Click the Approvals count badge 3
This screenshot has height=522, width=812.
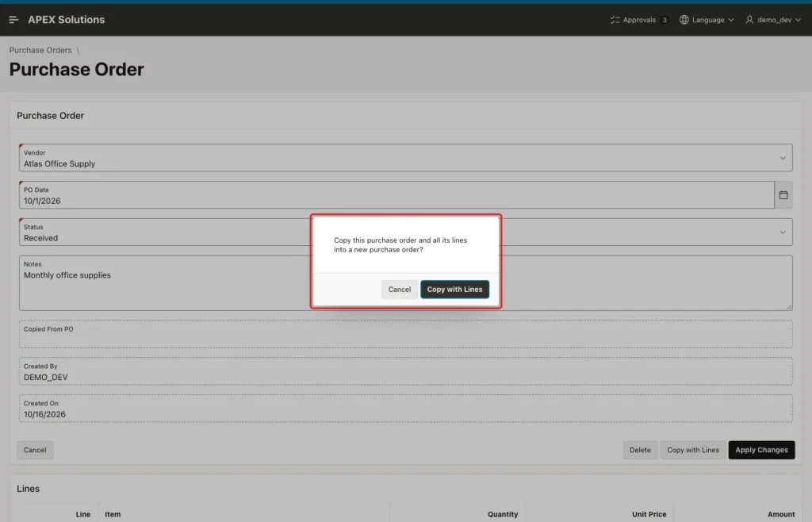(665, 20)
